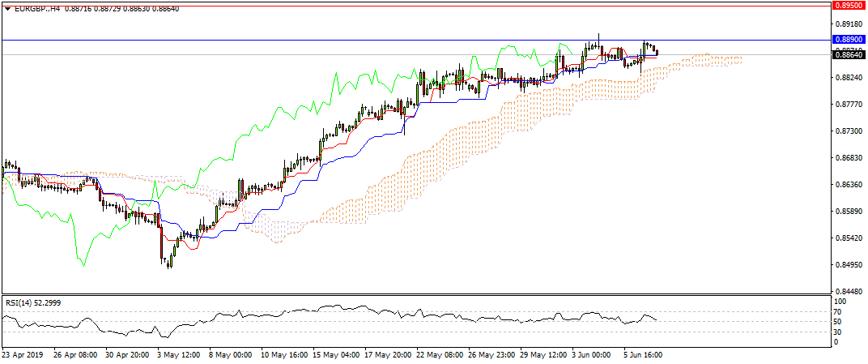Select the red 0.89500 price label
Image resolution: width=868 pixels, height=364 pixels.
tap(849, 5)
